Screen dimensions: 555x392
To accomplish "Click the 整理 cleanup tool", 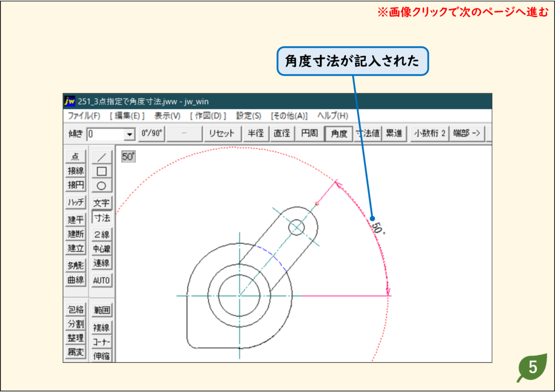I will [x=75, y=337].
